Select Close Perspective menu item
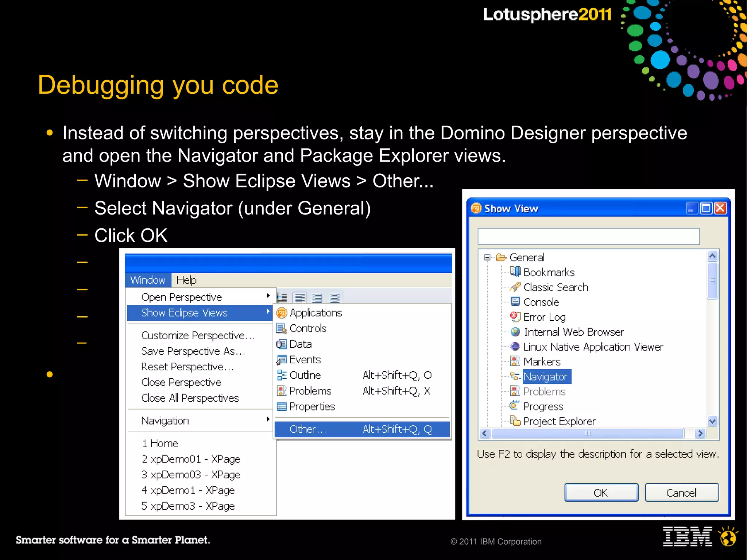This screenshot has height=560, width=747. click(x=181, y=382)
